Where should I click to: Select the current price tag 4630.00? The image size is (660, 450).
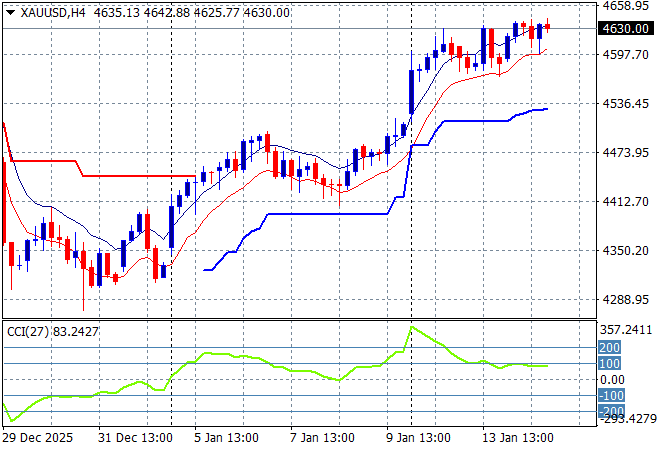[x=625, y=28]
